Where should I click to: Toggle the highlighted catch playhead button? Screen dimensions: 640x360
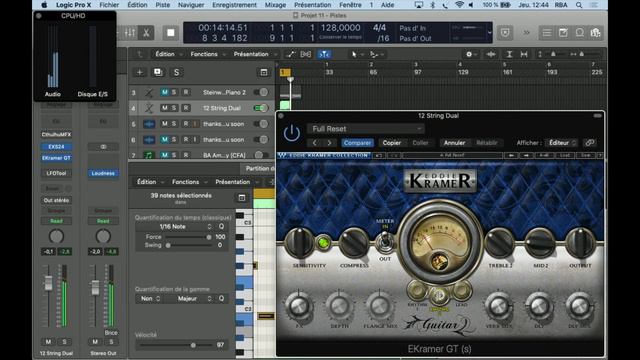324,54
